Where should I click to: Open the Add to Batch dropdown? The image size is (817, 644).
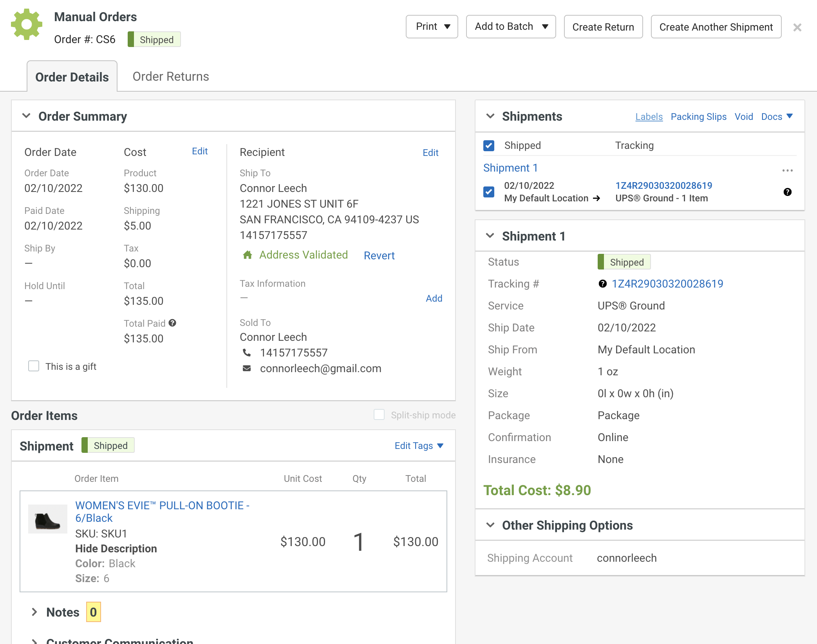coord(511,27)
